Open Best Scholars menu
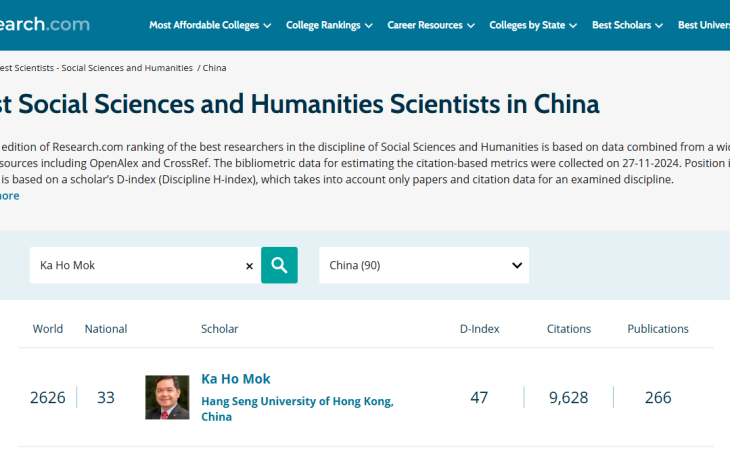Screen dimensions: 730x460 (x=627, y=25)
